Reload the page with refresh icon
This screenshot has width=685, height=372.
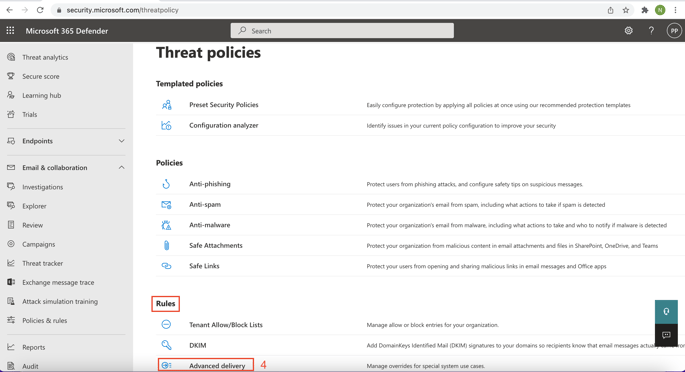[40, 10]
